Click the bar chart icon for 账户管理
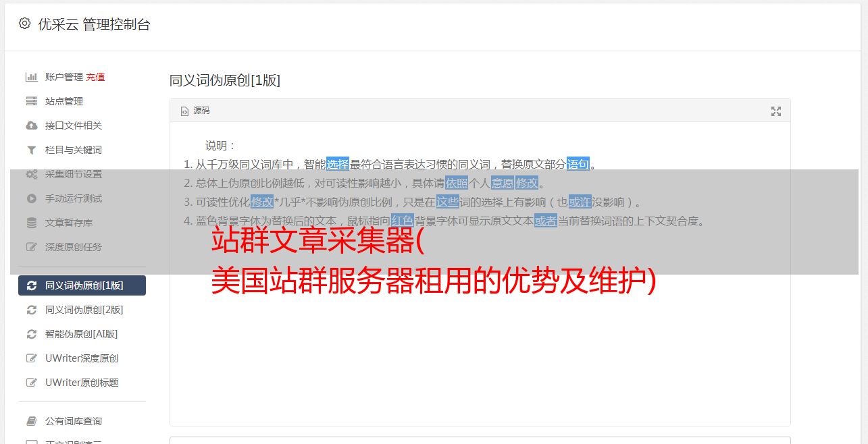Viewport: 868px width, 444px height. coord(31,77)
